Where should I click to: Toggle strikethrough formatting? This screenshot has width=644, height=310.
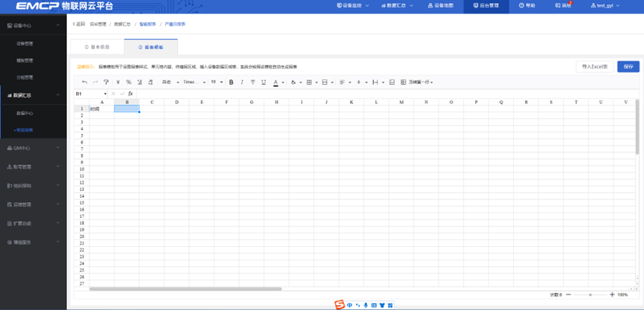(x=252, y=82)
